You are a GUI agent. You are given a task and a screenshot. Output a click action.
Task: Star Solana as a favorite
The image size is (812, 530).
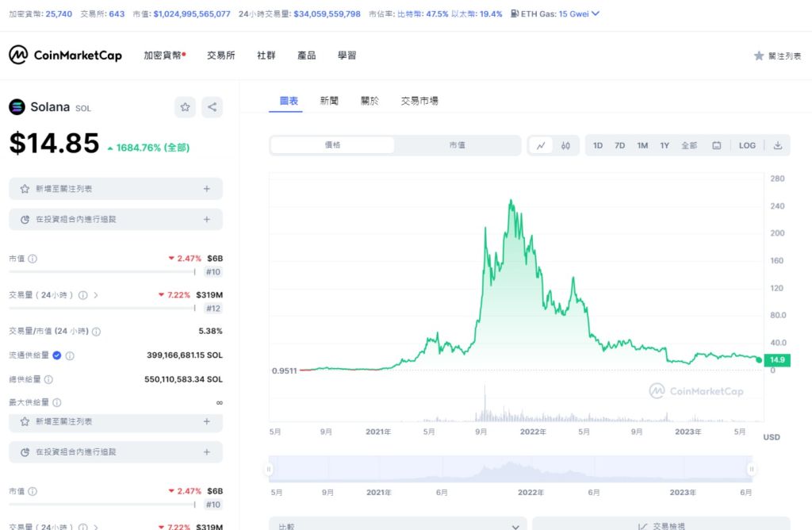pyautogui.click(x=185, y=107)
